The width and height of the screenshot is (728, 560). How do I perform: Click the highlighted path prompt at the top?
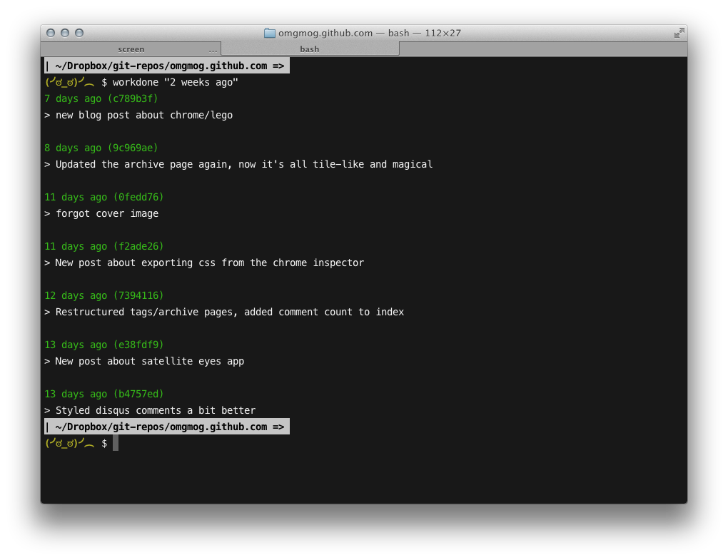167,66
